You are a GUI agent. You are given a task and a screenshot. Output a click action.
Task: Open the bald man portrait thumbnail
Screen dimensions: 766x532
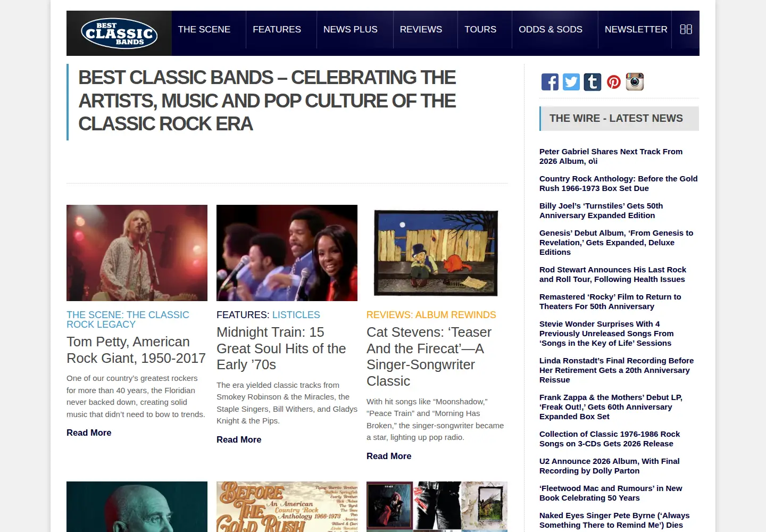pyautogui.click(x=137, y=506)
